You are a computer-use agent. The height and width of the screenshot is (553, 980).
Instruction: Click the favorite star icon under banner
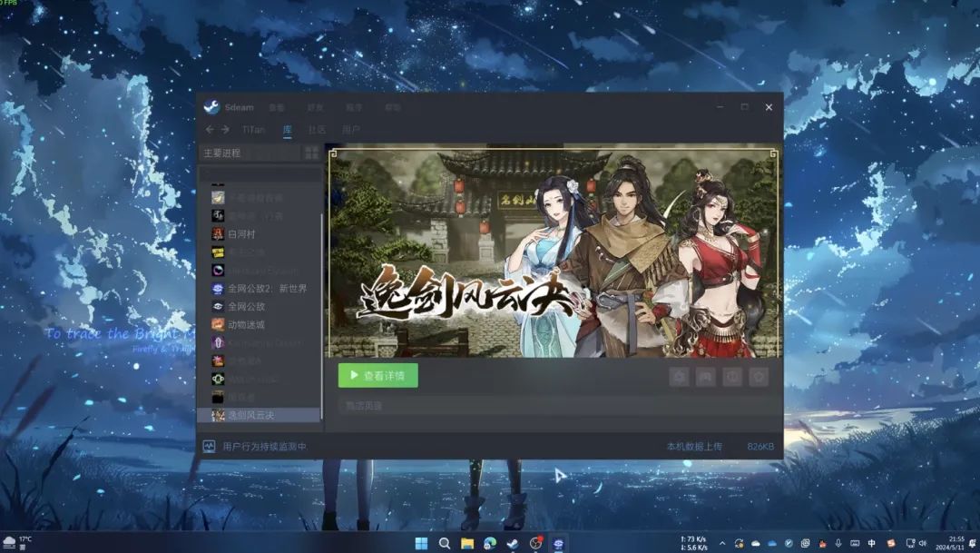pos(759,377)
